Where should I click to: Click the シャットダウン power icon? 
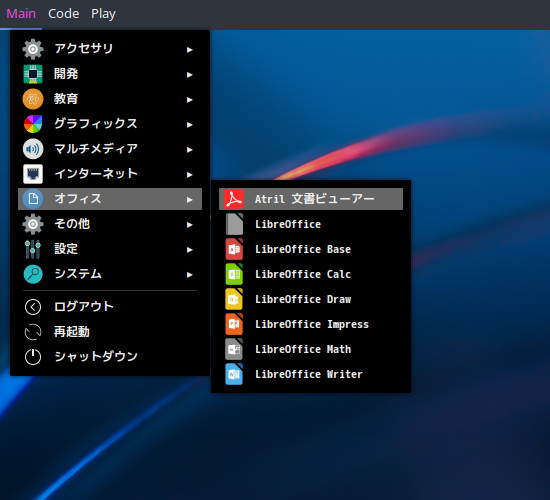(x=33, y=356)
